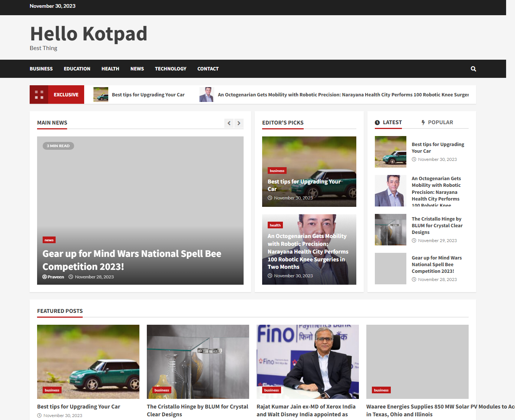515x420 pixels.
Task: Open the Technology menu item
Action: click(x=171, y=69)
